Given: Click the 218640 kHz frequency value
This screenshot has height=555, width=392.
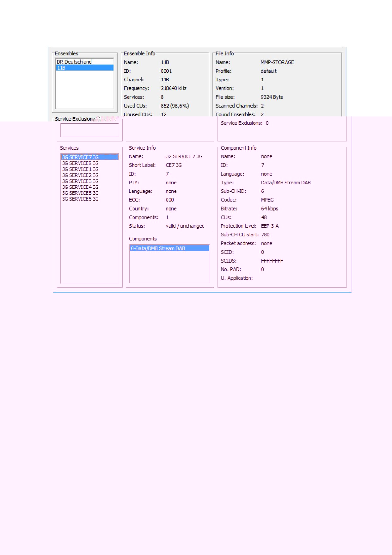Looking at the screenshot, I should tap(174, 88).
